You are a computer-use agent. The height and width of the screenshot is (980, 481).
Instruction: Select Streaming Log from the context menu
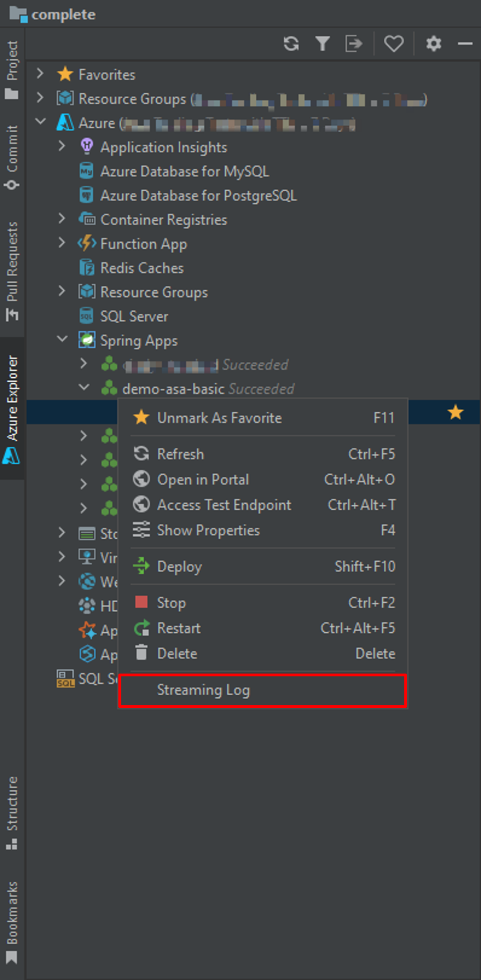(204, 690)
